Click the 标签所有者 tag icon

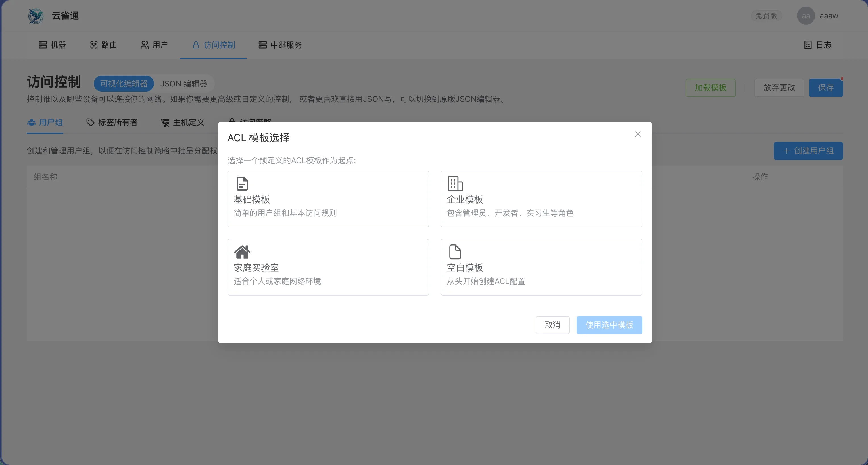(x=90, y=123)
